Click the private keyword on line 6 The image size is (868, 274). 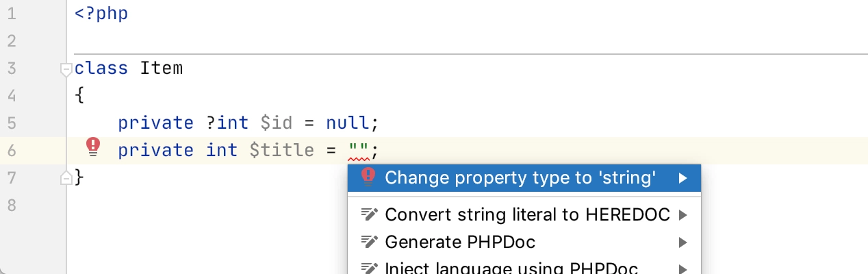tap(156, 150)
